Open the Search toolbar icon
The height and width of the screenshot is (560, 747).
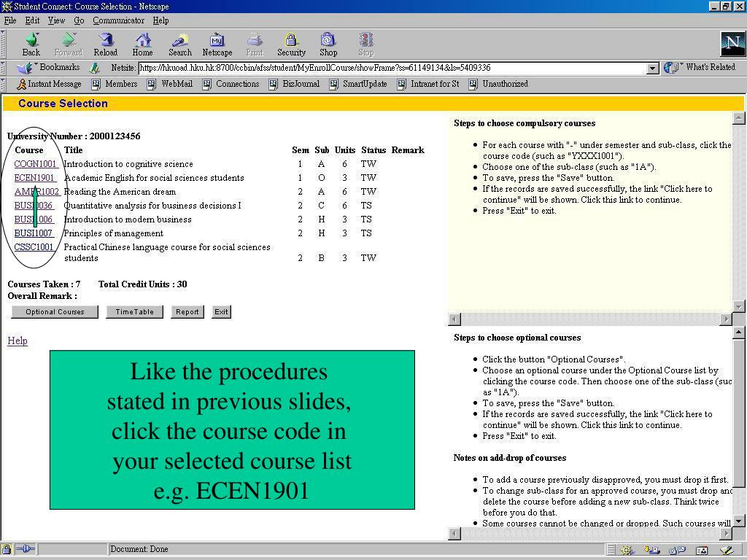(179, 44)
